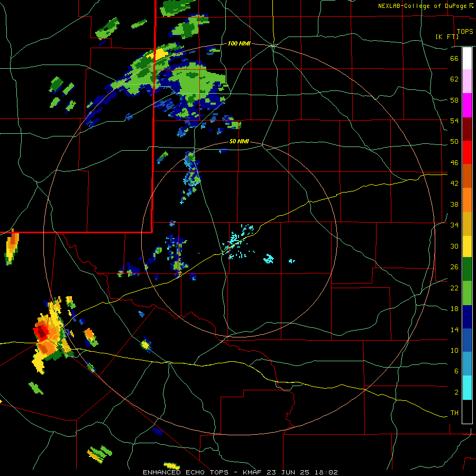Click the 'NEXLAB-College of DuPage' credit text
476x476 pixels.
423,6
